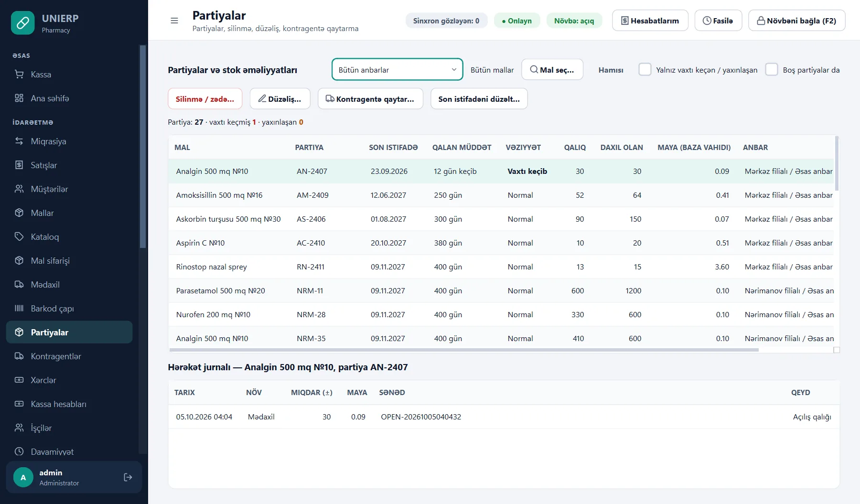The image size is (860, 504).
Task: Open the Mal seç... product picker
Action: click(x=552, y=70)
